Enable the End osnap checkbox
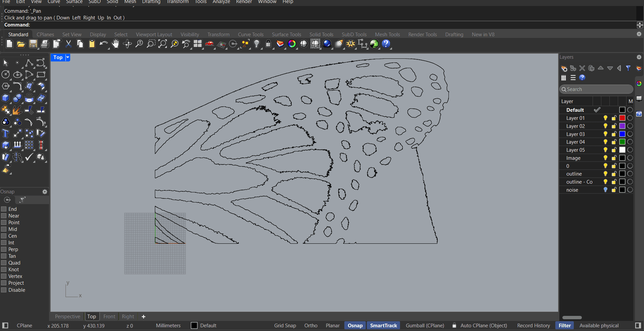The width and height of the screenshot is (644, 331). coord(4,209)
